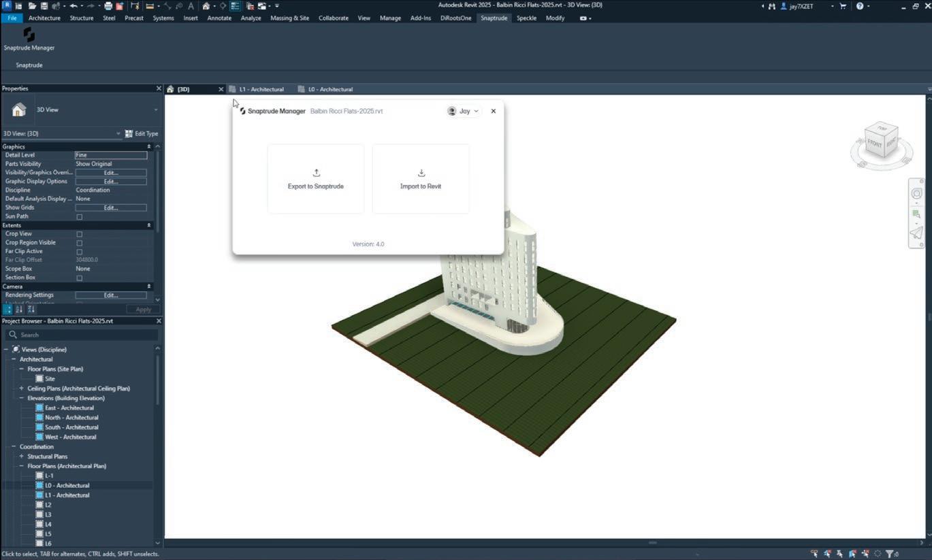Image resolution: width=932 pixels, height=560 pixels.
Task: Click the Detail Level value field
Action: coord(111,155)
